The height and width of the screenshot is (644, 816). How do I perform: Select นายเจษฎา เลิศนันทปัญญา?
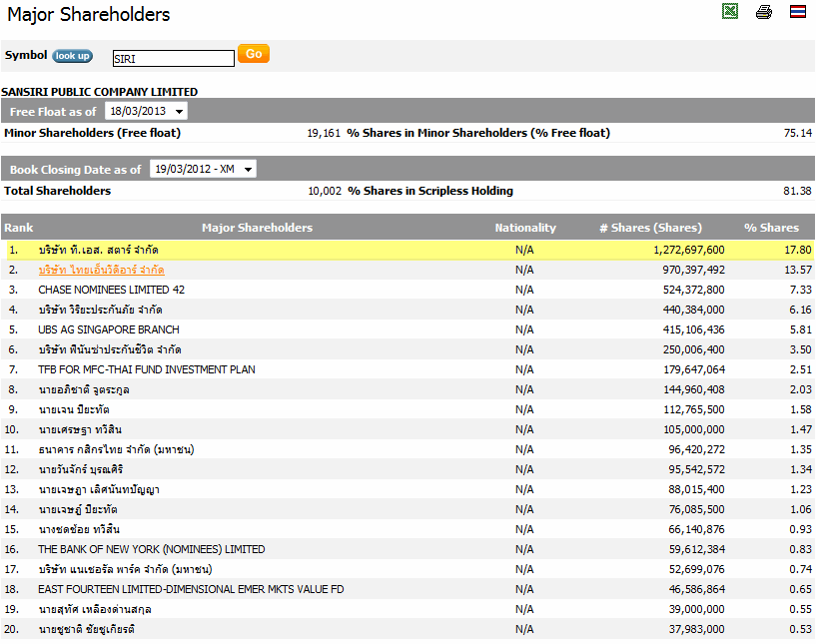coord(99,489)
